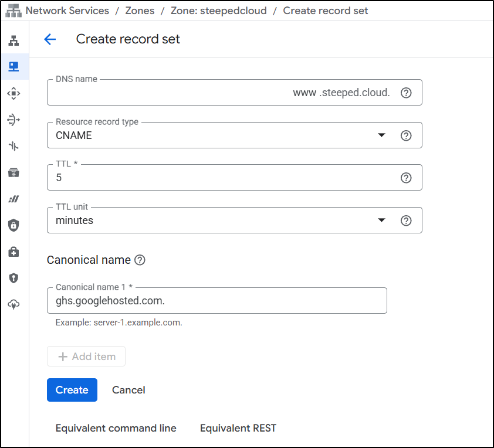494x448 pixels.
Task: Show help for the DNS name field
Action: point(405,93)
